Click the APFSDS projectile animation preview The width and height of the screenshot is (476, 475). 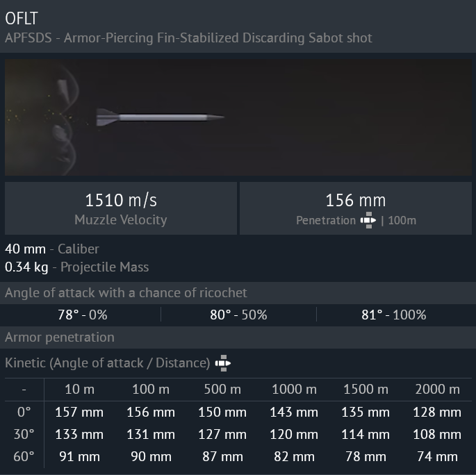pyautogui.click(x=238, y=117)
